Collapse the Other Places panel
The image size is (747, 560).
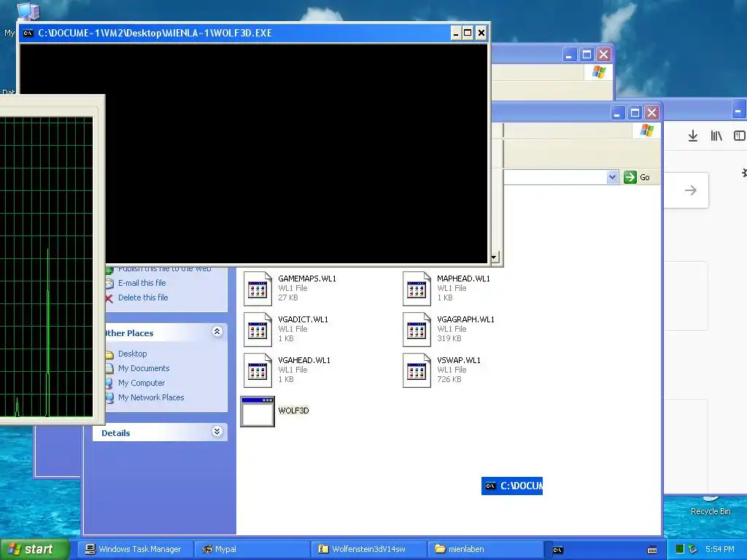point(217,332)
